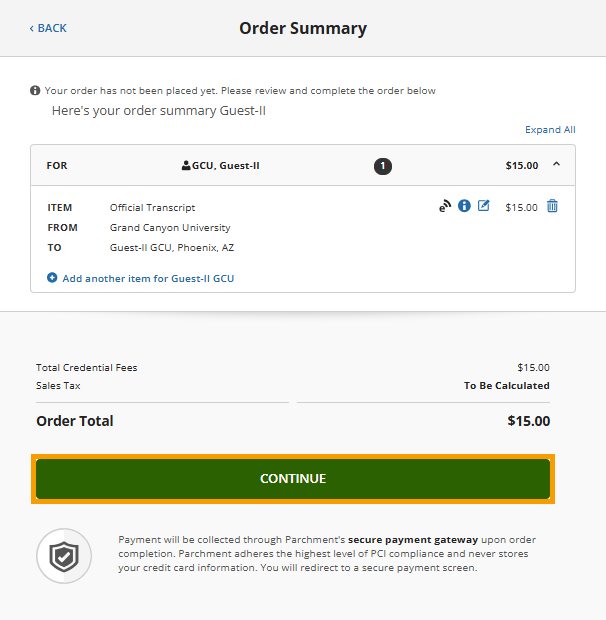Click the FOR section header row
This screenshot has width=606, height=620.
click(303, 165)
